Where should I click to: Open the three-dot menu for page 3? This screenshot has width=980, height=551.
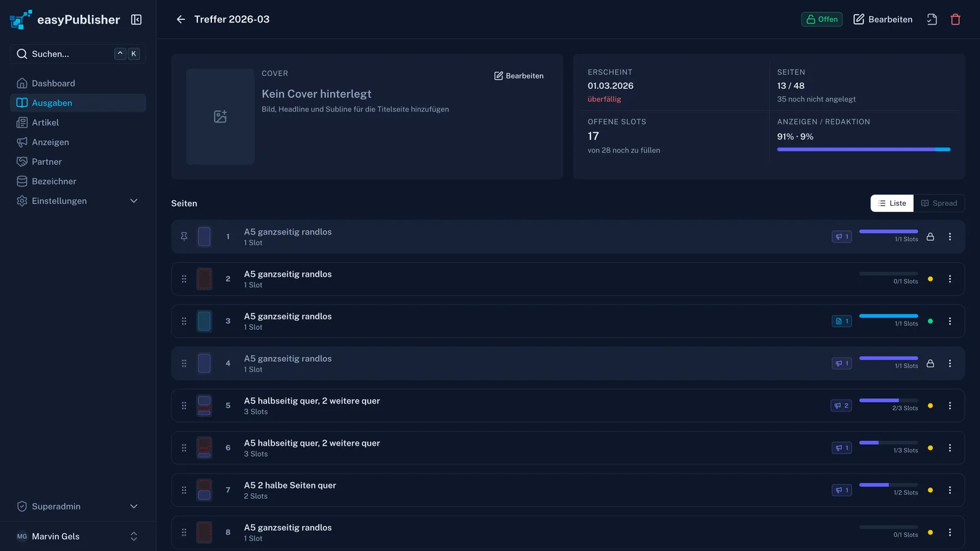tap(950, 321)
